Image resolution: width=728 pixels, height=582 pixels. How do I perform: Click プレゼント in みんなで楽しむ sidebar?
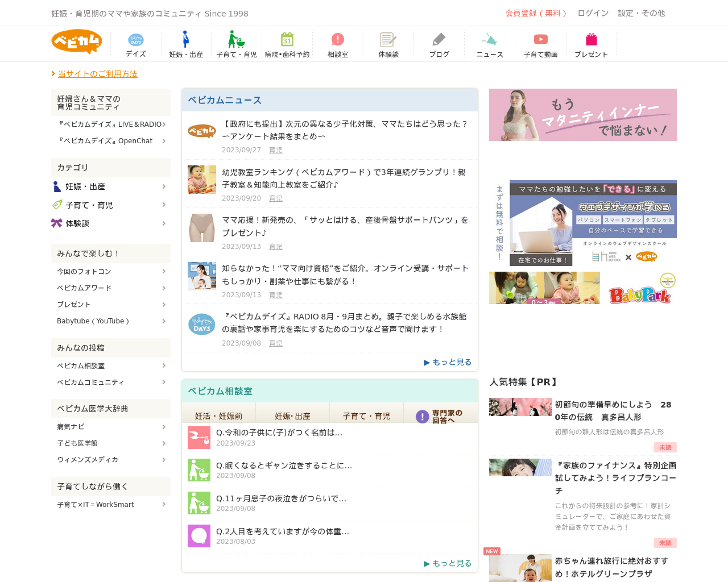coord(74,305)
